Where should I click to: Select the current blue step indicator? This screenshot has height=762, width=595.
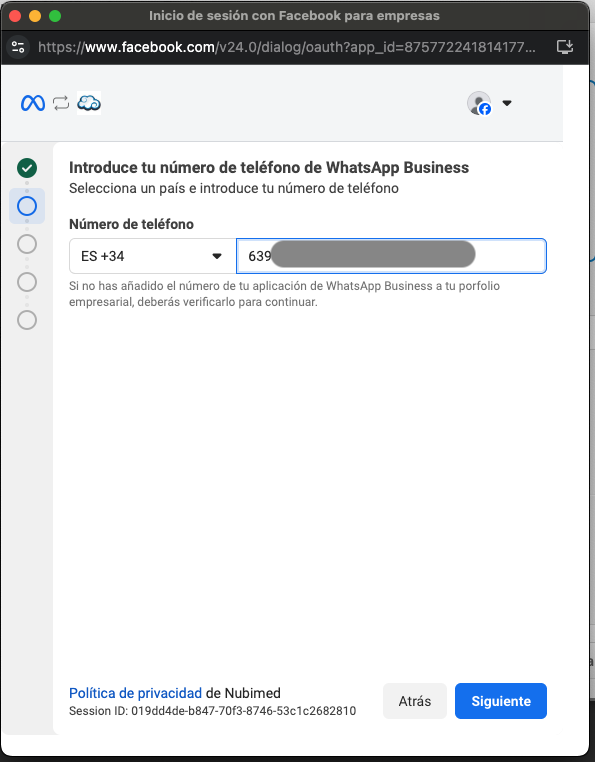pyautogui.click(x=27, y=206)
